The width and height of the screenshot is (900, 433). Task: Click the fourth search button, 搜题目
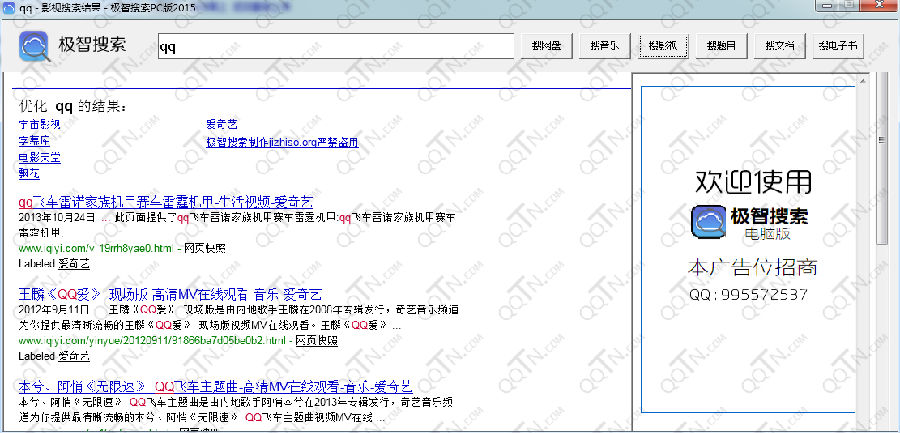tap(721, 47)
